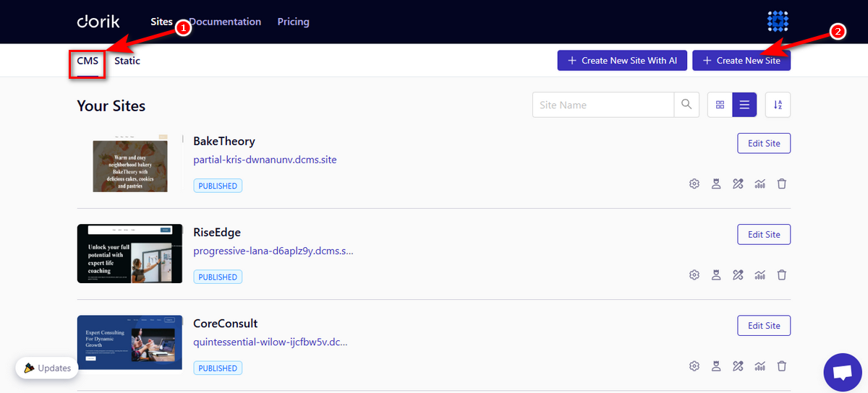Click Edit Site for BakeTheory
Viewport: 868px width, 393px height.
(764, 143)
